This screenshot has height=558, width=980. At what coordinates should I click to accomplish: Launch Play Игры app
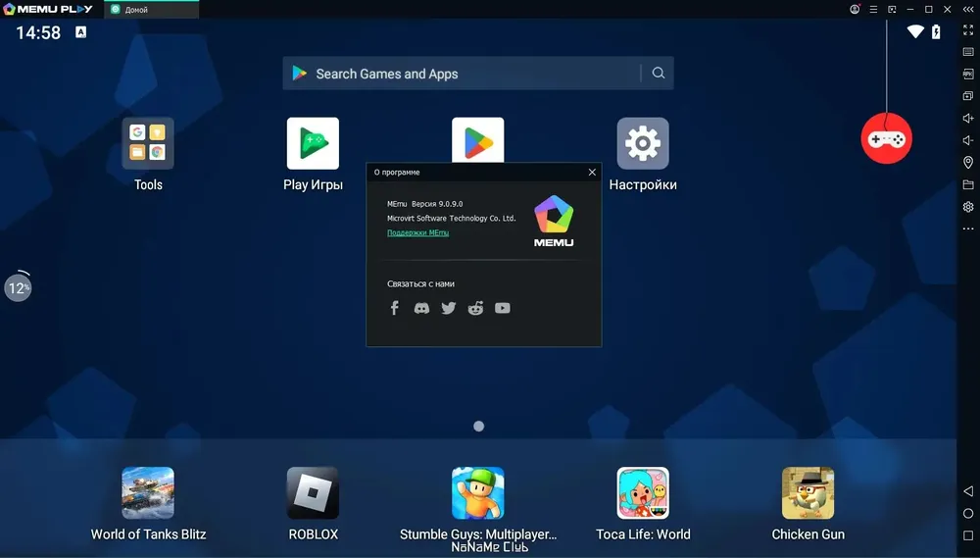point(314,143)
